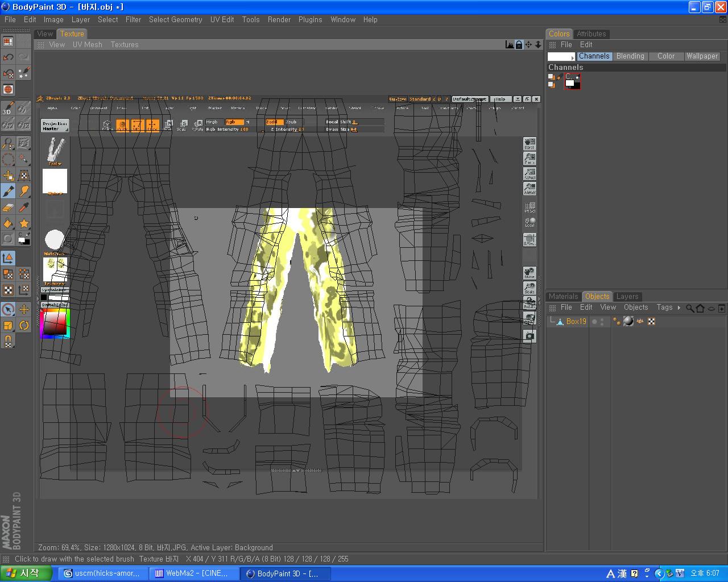Viewport: 728px width, 582px height.
Task: Open the brush color preview dropdown arrow
Action: coord(573,58)
